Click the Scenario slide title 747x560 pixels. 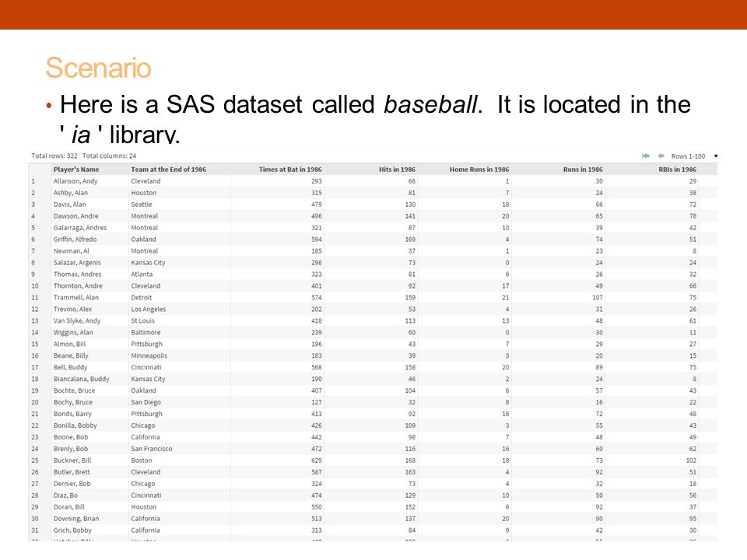pyautogui.click(x=98, y=68)
